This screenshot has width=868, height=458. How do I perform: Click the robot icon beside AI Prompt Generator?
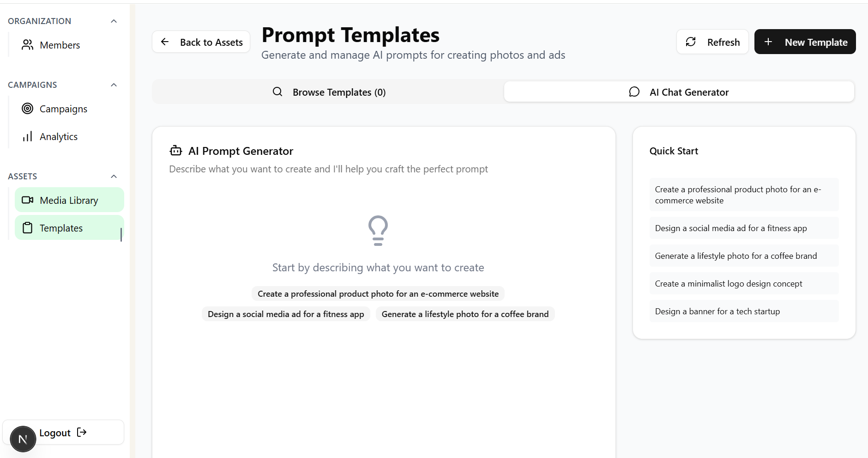click(176, 151)
